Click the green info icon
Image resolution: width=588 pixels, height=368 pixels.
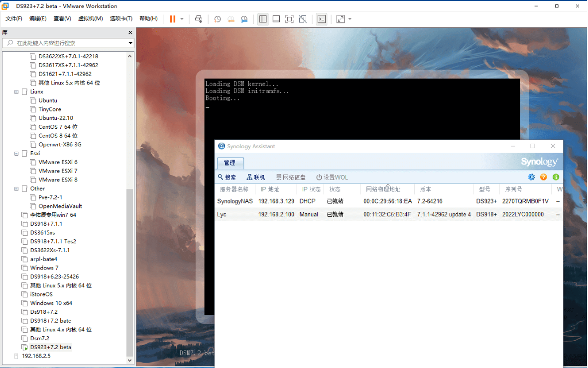coord(556,177)
